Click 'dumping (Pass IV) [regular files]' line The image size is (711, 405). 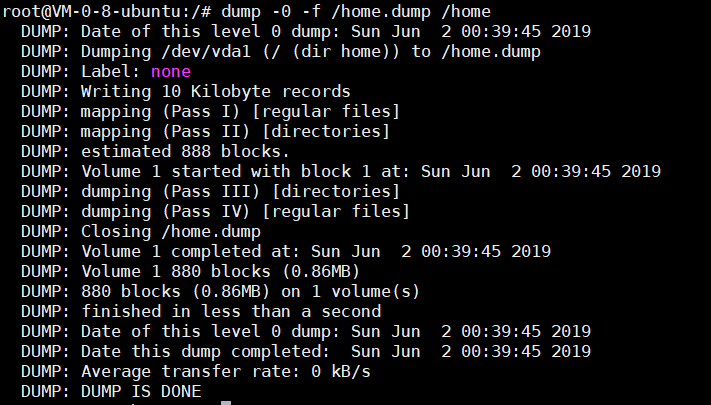click(216, 211)
